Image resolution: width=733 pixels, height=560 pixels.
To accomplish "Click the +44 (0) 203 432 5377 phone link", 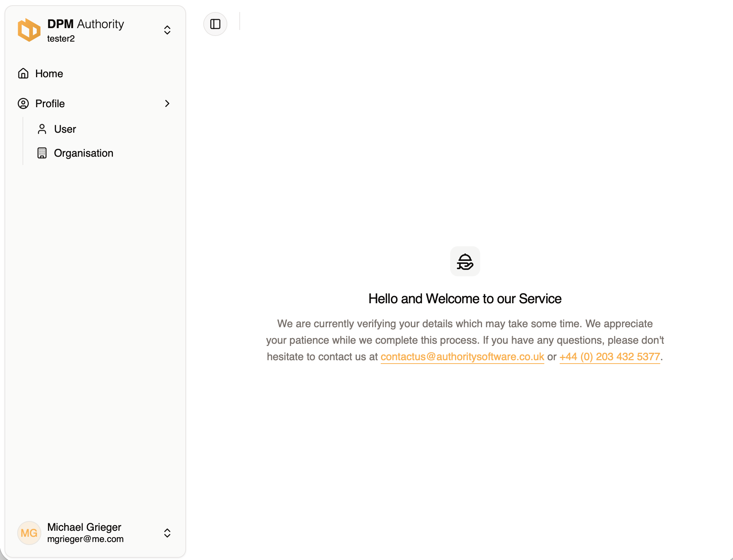I will coord(610,356).
